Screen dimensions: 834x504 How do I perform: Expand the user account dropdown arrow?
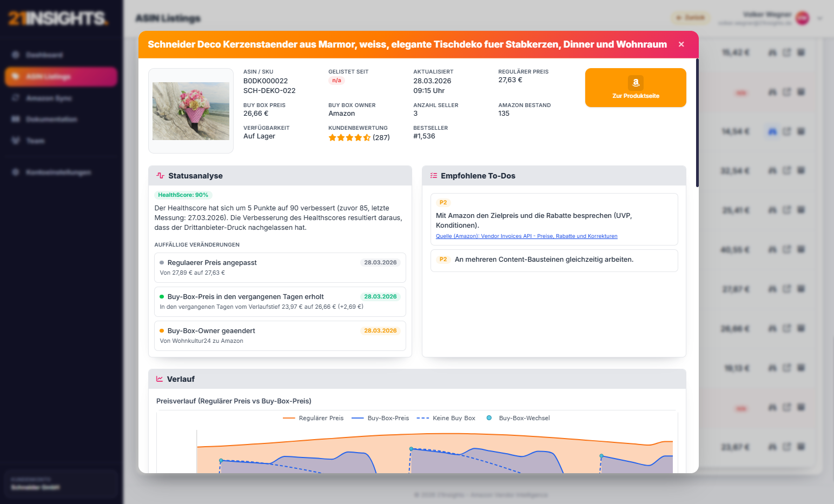(x=820, y=18)
